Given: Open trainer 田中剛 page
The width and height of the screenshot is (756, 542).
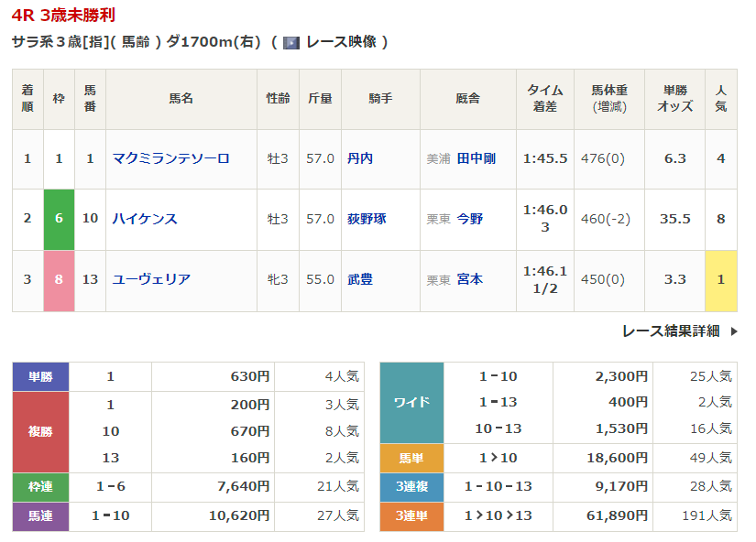Looking at the screenshot, I should click(476, 158).
